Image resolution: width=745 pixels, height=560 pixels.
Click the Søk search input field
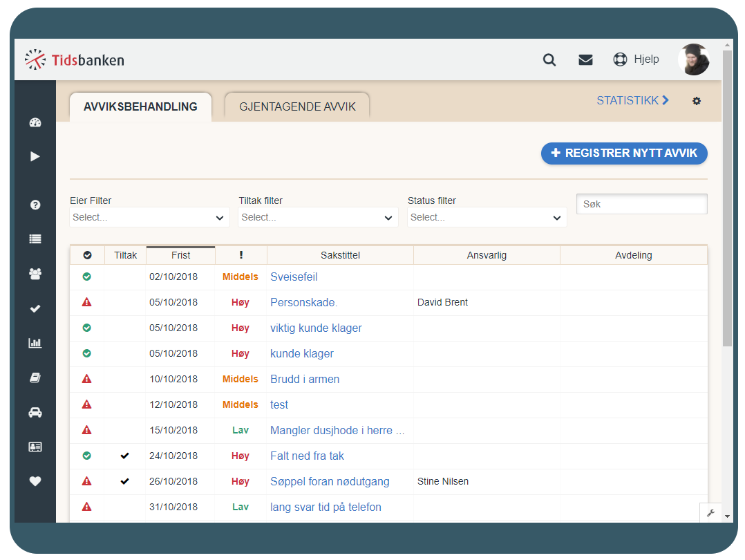(642, 204)
